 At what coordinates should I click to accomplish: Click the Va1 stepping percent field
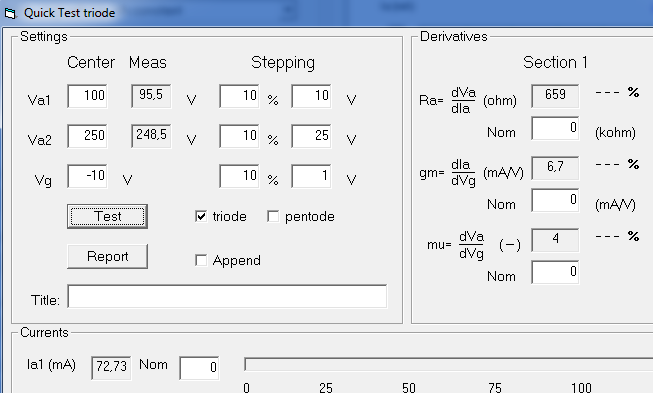(239, 96)
